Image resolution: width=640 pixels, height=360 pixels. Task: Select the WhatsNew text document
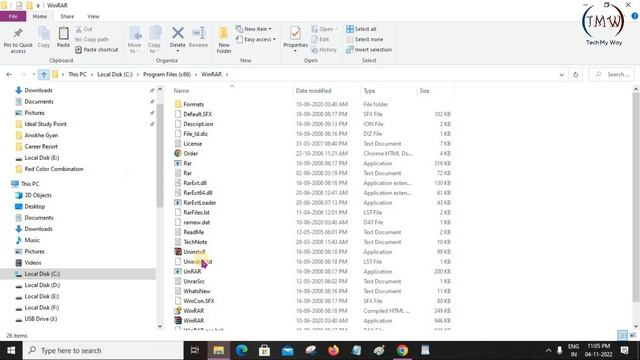197,291
